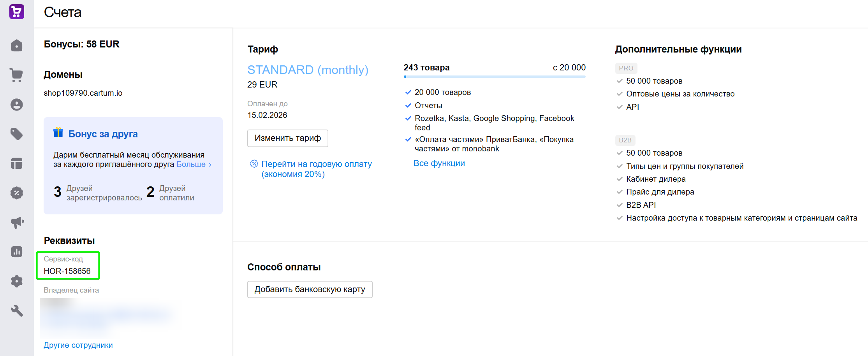Click the HOR-158656 service code
This screenshot has height=356, width=868.
tap(67, 271)
